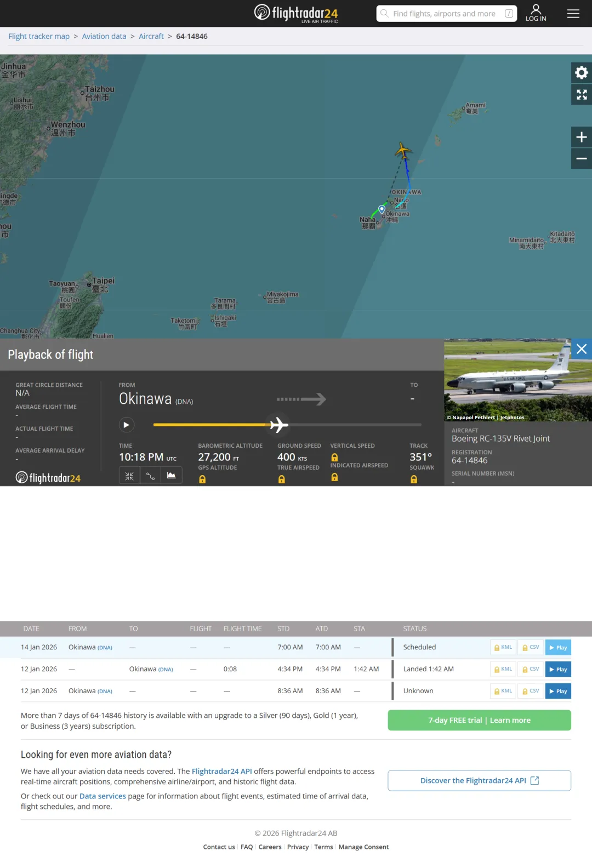Download KML for 4:34 PM flight
This screenshot has width=592, height=868.
tap(503, 669)
